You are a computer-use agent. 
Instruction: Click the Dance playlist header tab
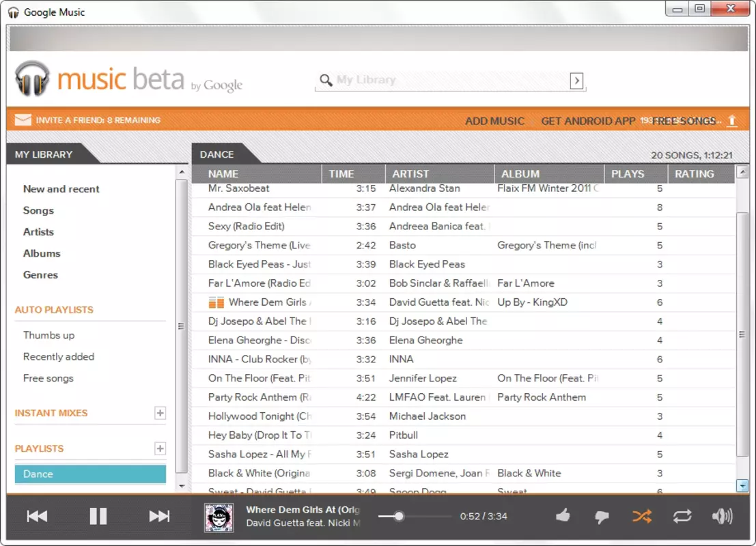(217, 155)
